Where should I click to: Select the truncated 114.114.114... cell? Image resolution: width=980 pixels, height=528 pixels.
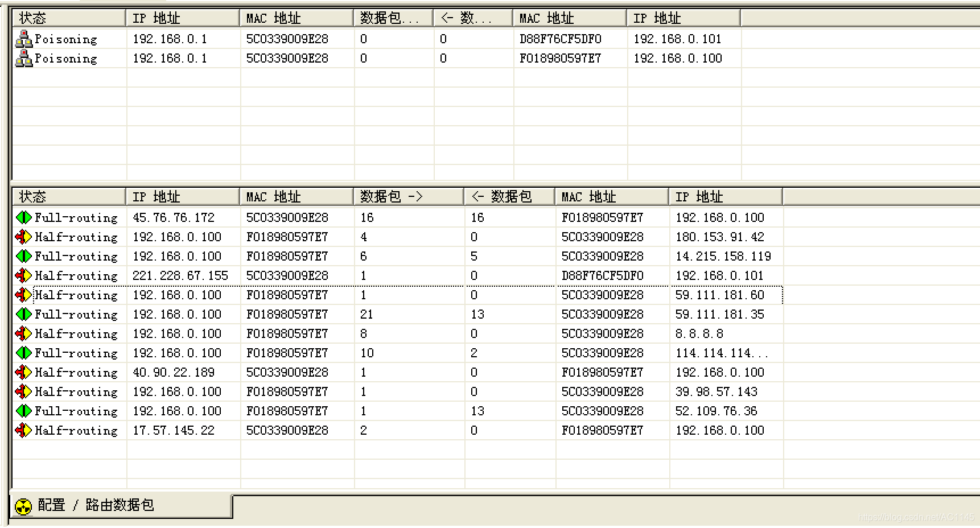[722, 353]
